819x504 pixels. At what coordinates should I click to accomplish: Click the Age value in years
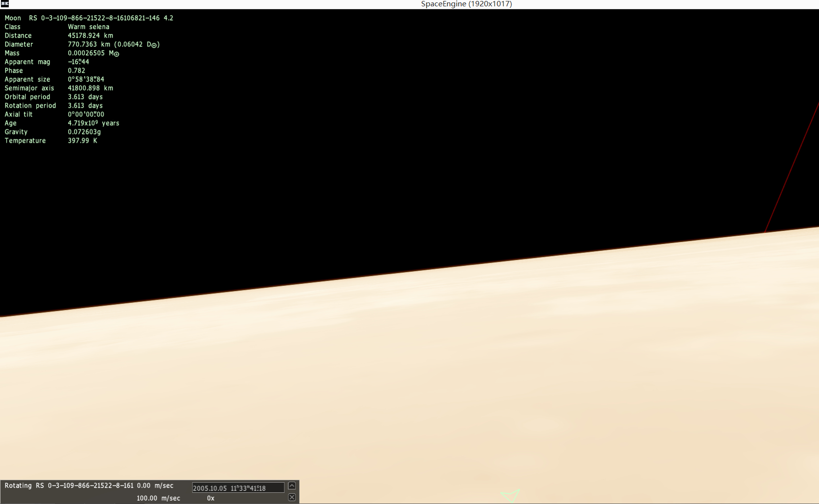(x=93, y=123)
